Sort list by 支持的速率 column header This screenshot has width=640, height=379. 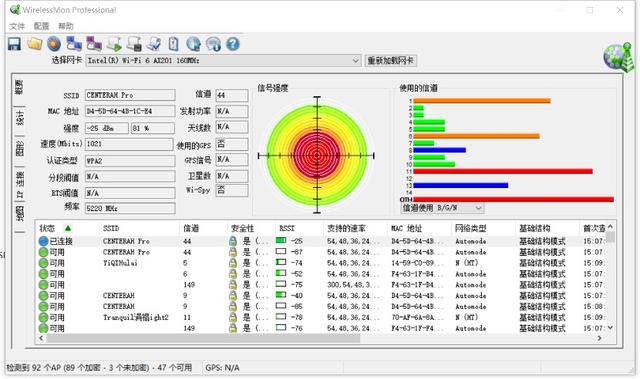(355, 228)
